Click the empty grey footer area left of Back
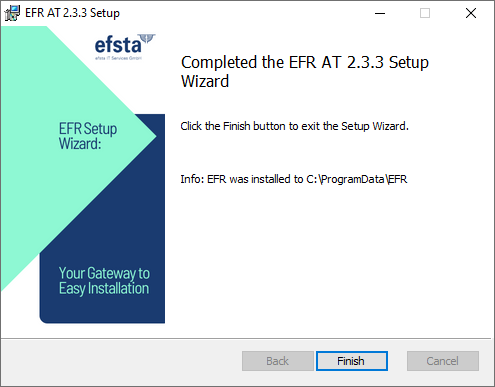495x387 pixels. (x=122, y=362)
